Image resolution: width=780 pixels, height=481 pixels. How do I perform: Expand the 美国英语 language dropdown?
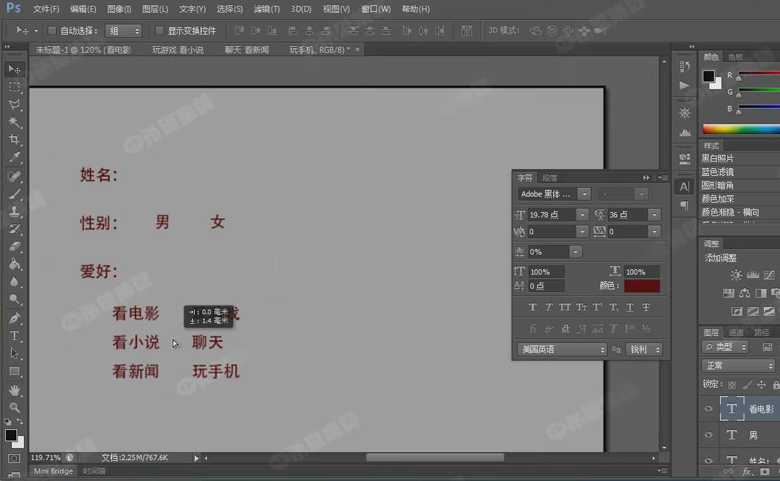pos(602,350)
